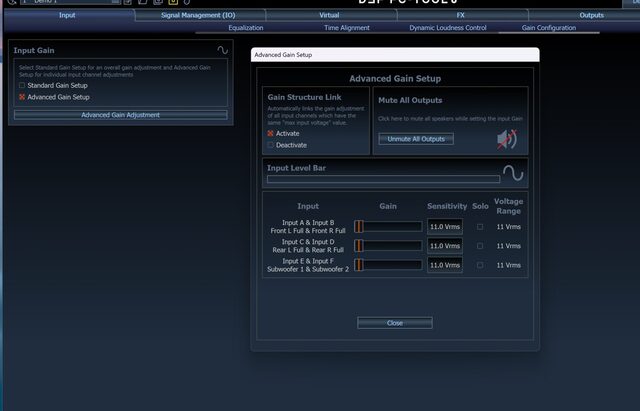Click gain slider for Input A & Input B
The height and width of the screenshot is (411, 640).
coord(388,227)
